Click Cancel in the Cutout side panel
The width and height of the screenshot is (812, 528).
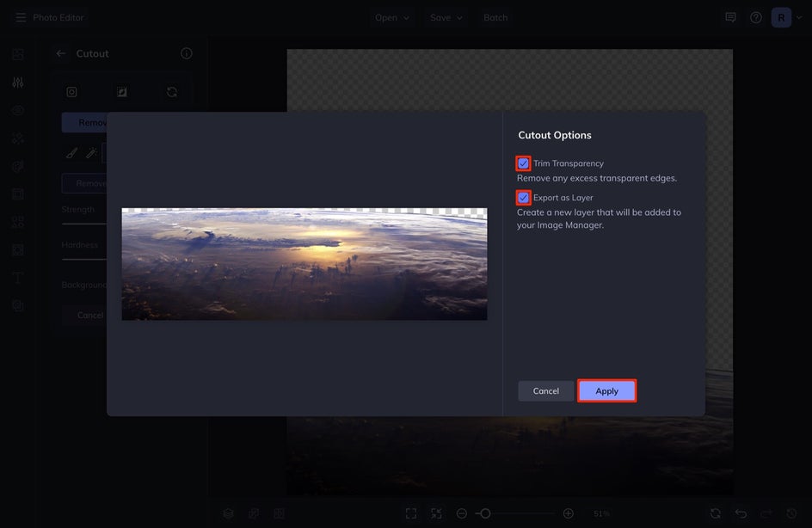pos(85,315)
